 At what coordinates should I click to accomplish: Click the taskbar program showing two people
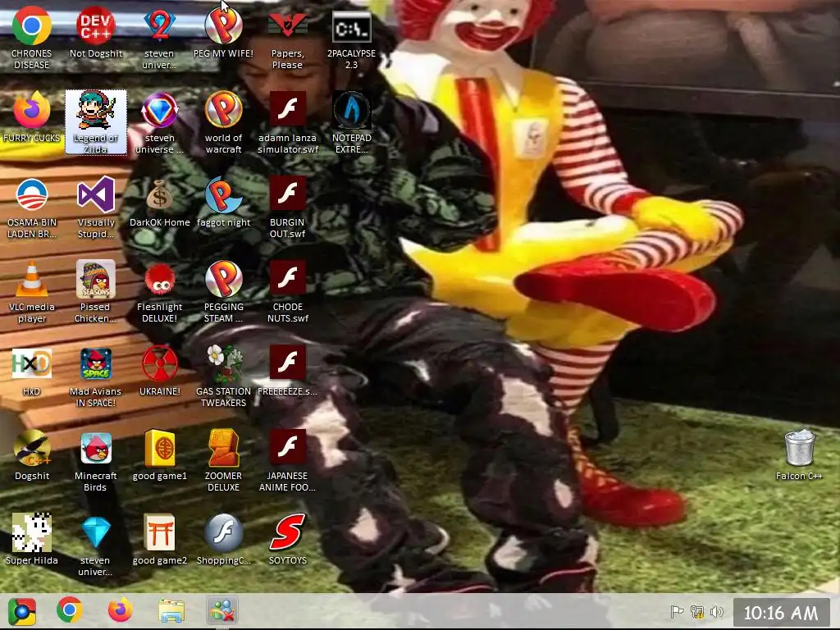point(222,610)
